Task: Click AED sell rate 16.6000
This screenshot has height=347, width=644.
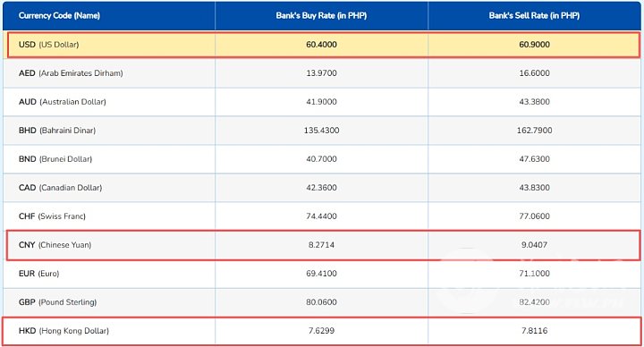Action: tap(534, 73)
